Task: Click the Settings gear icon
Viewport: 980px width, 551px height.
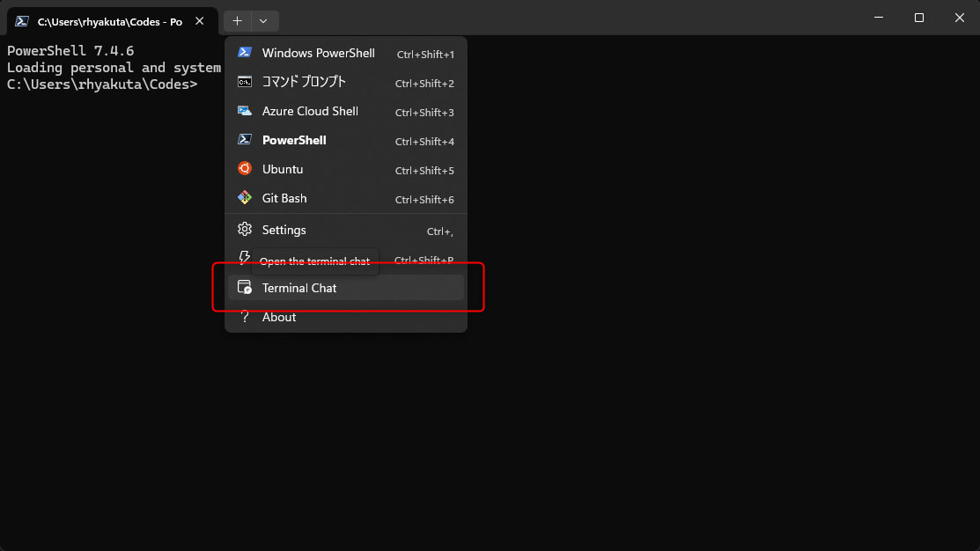Action: [245, 229]
